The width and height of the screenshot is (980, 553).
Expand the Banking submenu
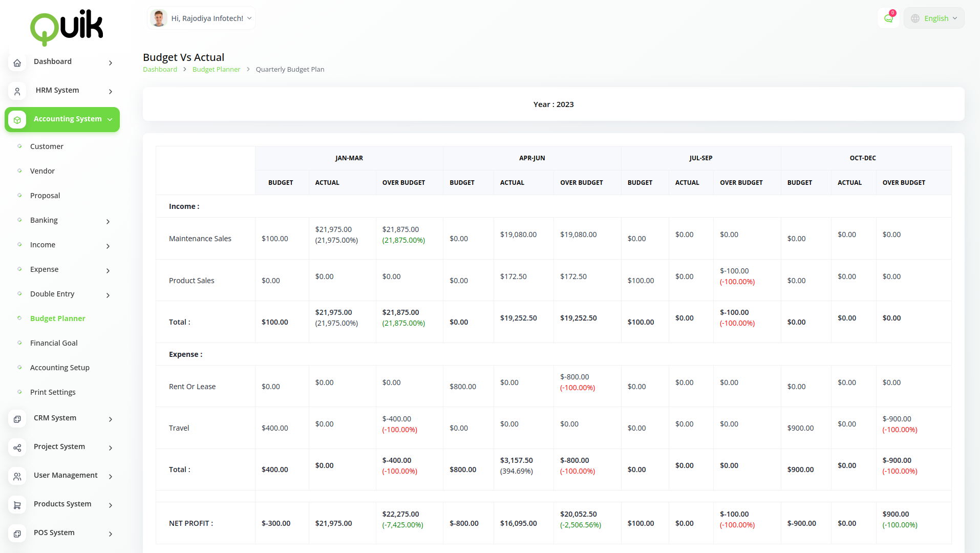[x=108, y=221]
